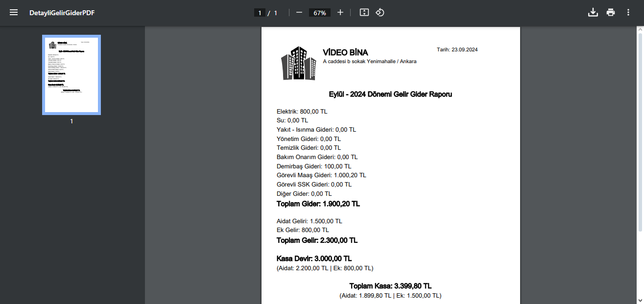
Task: Click the Tarih: 23.09.2024 date text
Action: pyautogui.click(x=457, y=50)
